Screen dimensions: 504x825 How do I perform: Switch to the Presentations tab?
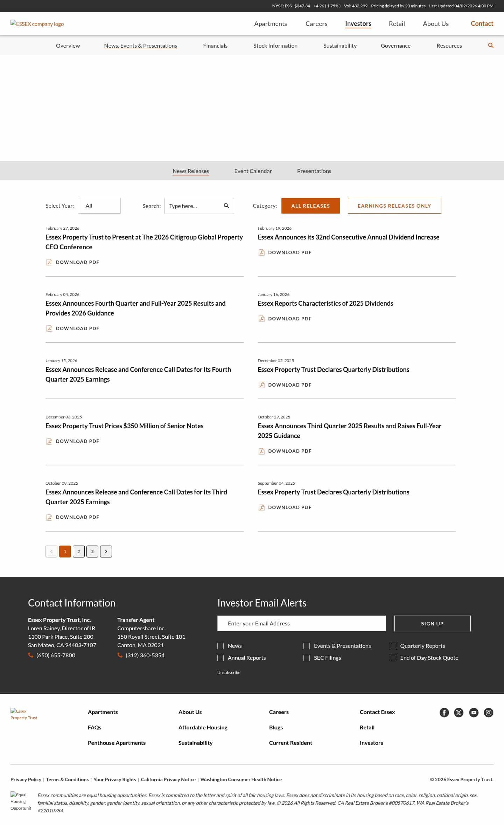[x=314, y=171]
